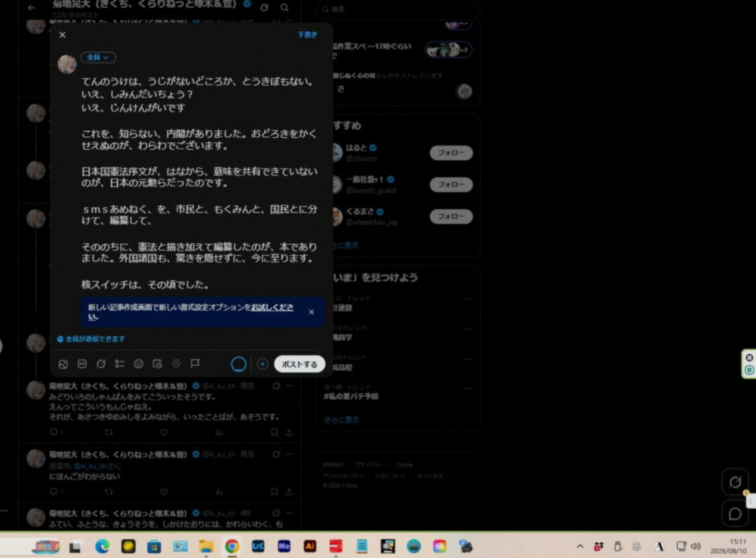Viewport: 756px width, 558px height.
Task: Click the character count progress circle
Action: (238, 364)
